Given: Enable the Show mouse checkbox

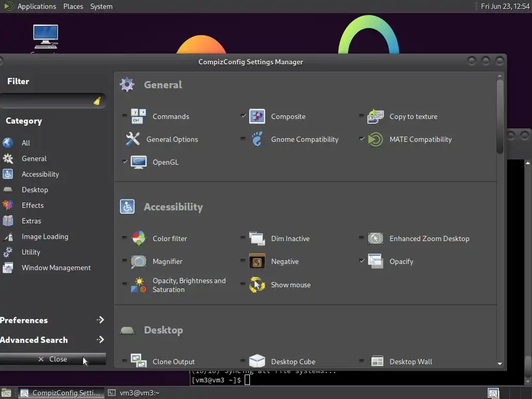Looking at the screenshot, I should click(x=243, y=284).
